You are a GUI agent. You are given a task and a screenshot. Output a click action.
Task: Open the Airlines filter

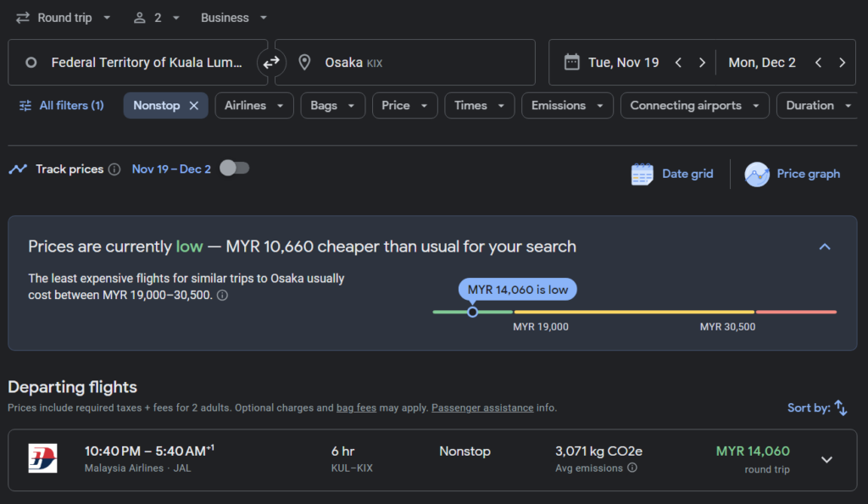253,106
